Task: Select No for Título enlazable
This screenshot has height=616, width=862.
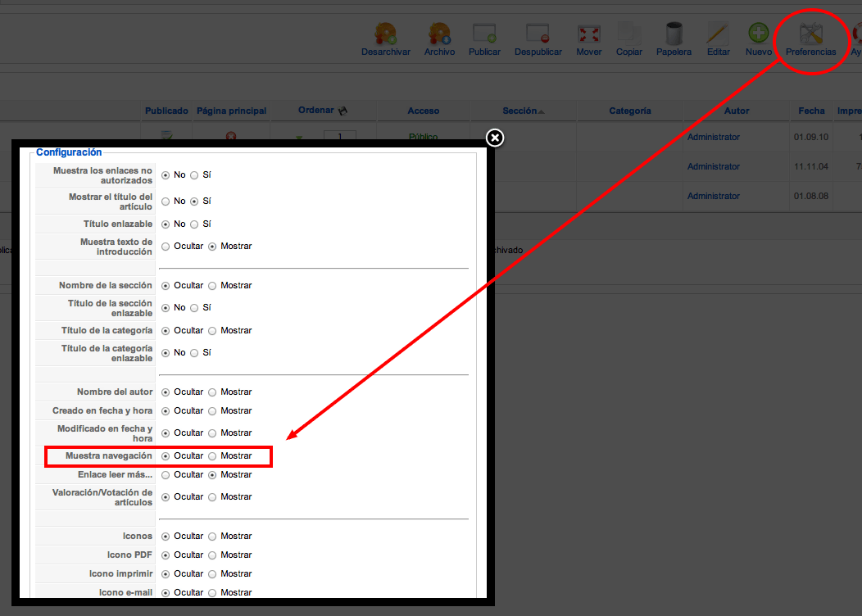Action: (x=166, y=224)
